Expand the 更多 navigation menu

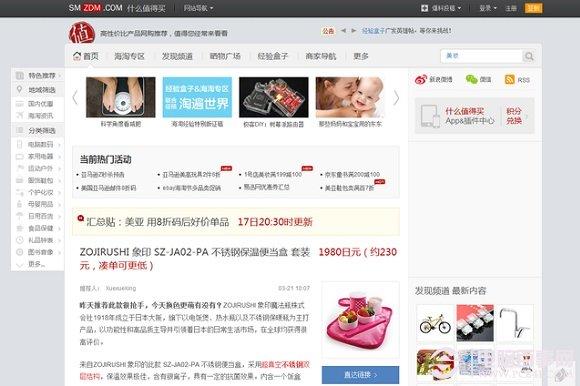pyautogui.click(x=361, y=56)
